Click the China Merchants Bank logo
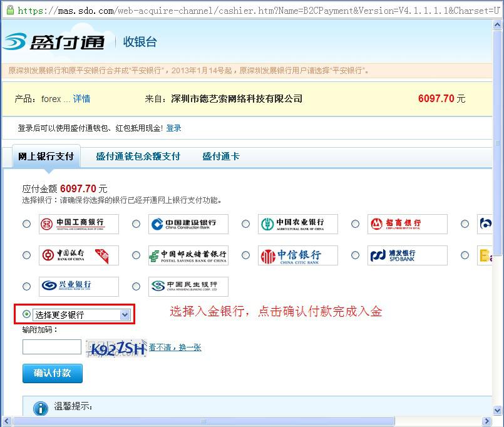 pyautogui.click(x=408, y=224)
